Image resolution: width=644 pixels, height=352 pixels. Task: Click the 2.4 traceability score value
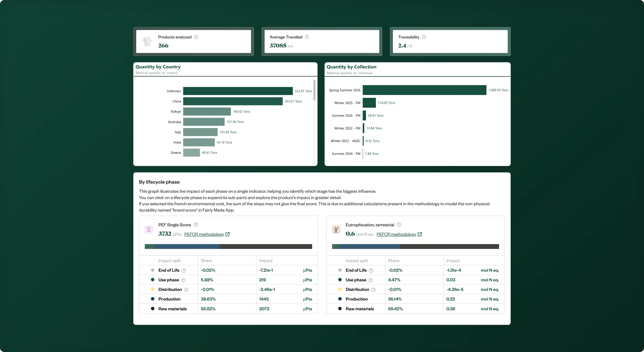click(402, 46)
